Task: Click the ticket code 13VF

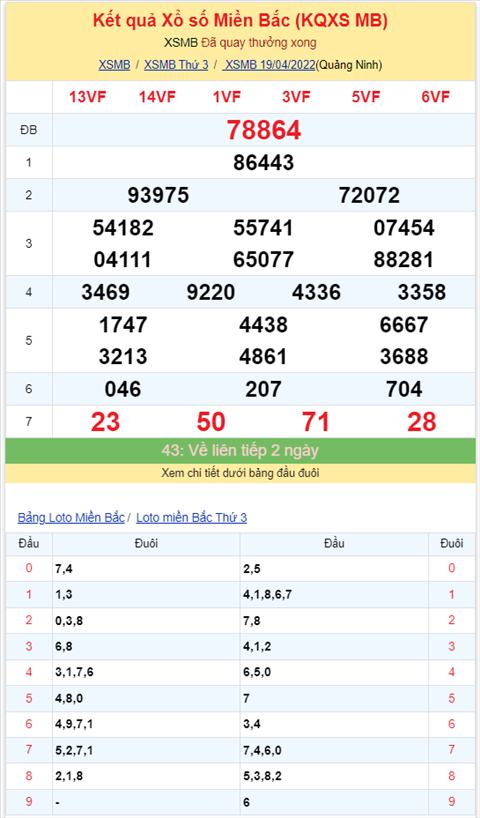Action: click(88, 97)
